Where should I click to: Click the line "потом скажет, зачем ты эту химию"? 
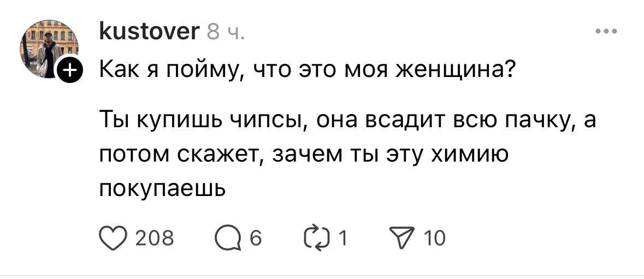pyautogui.click(x=304, y=155)
